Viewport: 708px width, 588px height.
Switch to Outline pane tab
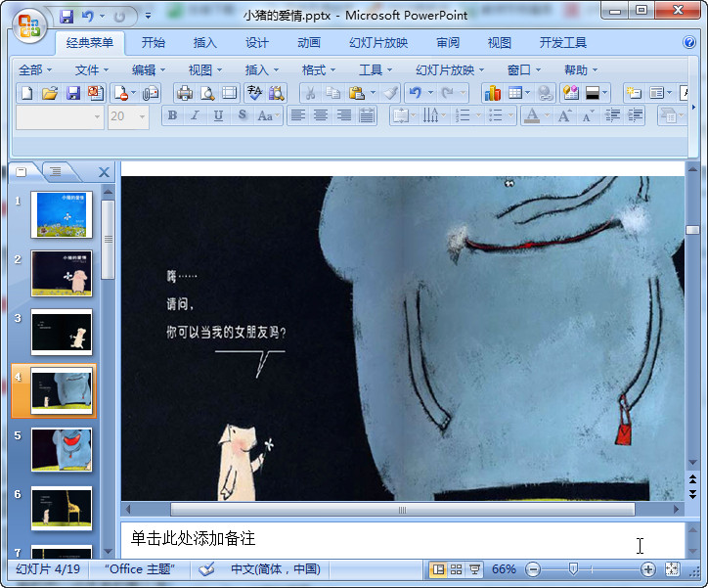pyautogui.click(x=56, y=171)
